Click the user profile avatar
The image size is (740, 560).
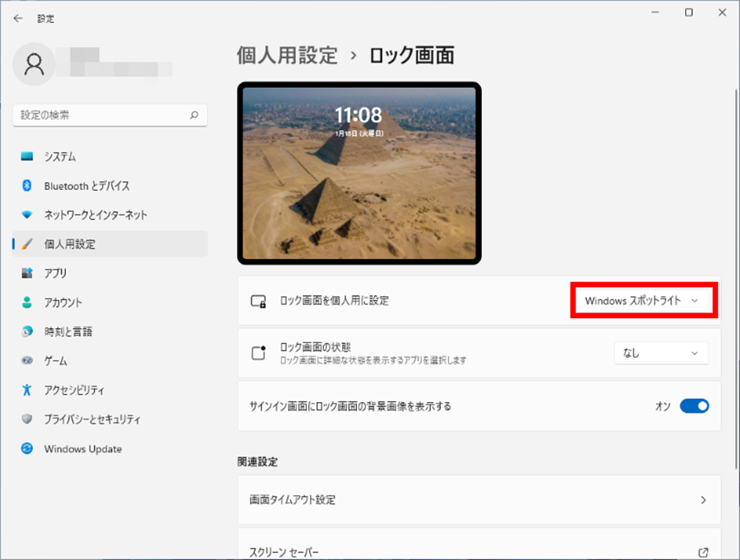pos(35,64)
